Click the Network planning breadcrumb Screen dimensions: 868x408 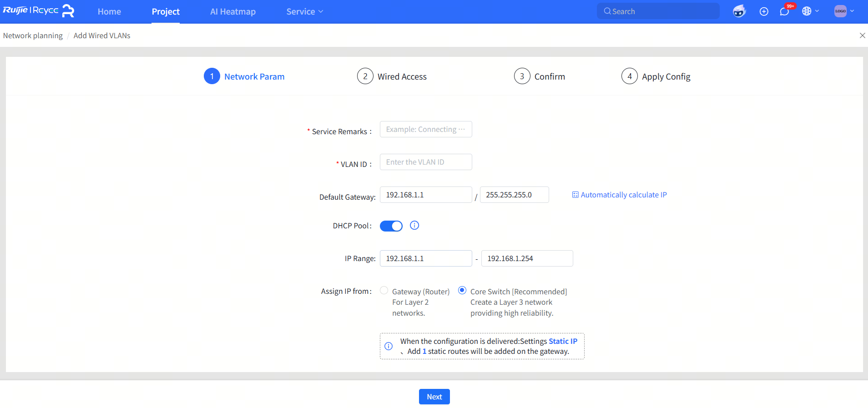point(33,35)
